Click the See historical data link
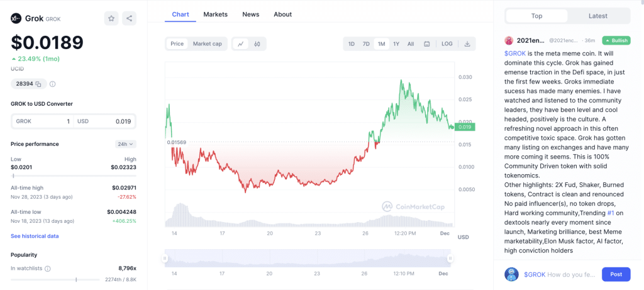 click(35, 236)
